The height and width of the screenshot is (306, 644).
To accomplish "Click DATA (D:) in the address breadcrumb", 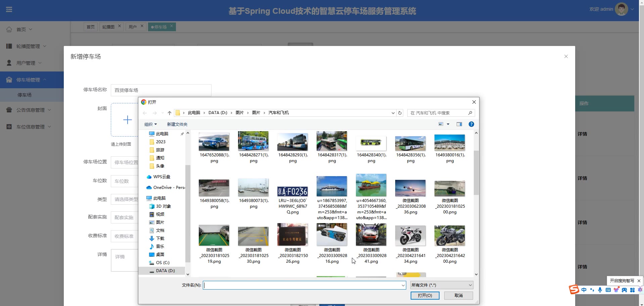I will (218, 113).
